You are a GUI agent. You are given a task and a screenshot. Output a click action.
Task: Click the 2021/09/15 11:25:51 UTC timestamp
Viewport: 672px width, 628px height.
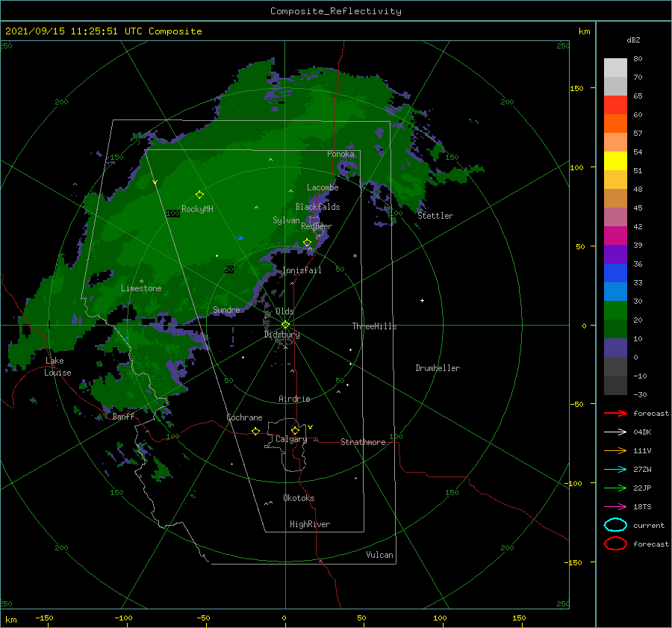(103, 31)
